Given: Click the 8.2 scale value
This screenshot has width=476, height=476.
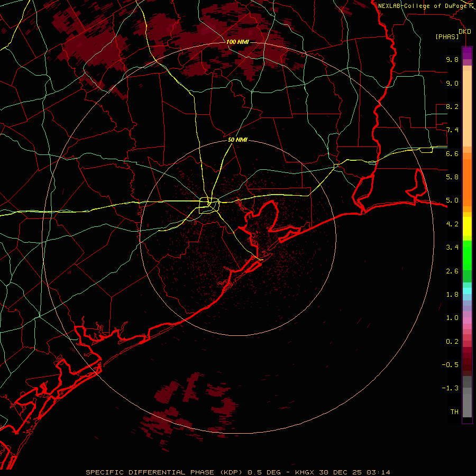Looking at the screenshot, I should [452, 106].
